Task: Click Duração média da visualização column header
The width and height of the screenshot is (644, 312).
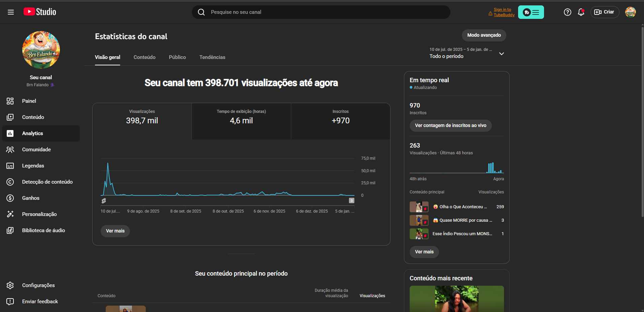Action: (x=331, y=293)
